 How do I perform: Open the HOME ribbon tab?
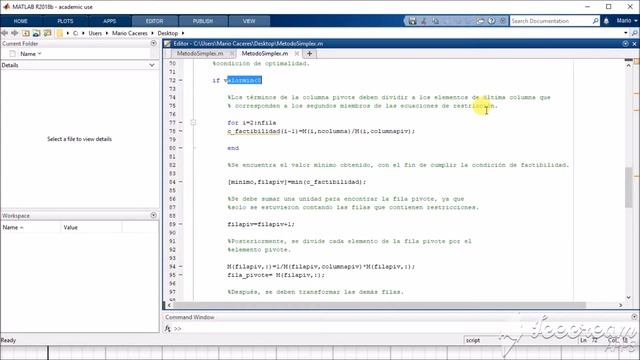point(20,21)
